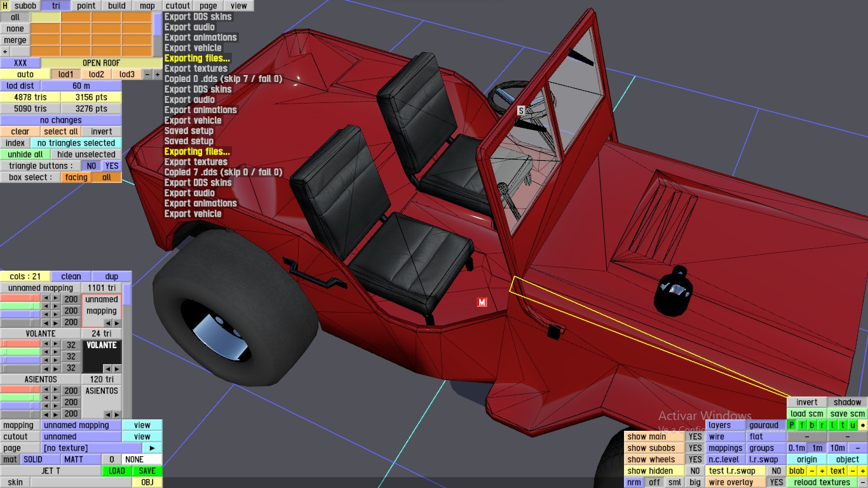Click the empty skin name field
This screenshot has width=868, height=488.
point(81,482)
